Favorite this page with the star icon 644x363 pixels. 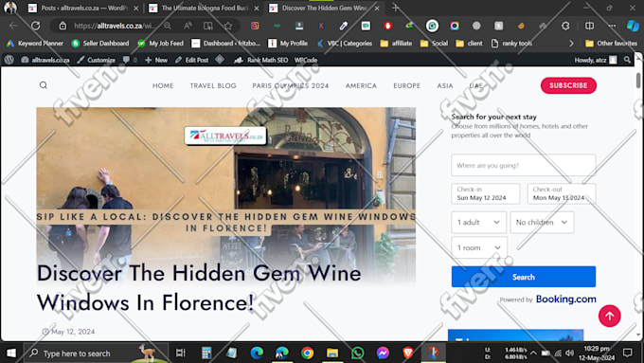(x=228, y=26)
